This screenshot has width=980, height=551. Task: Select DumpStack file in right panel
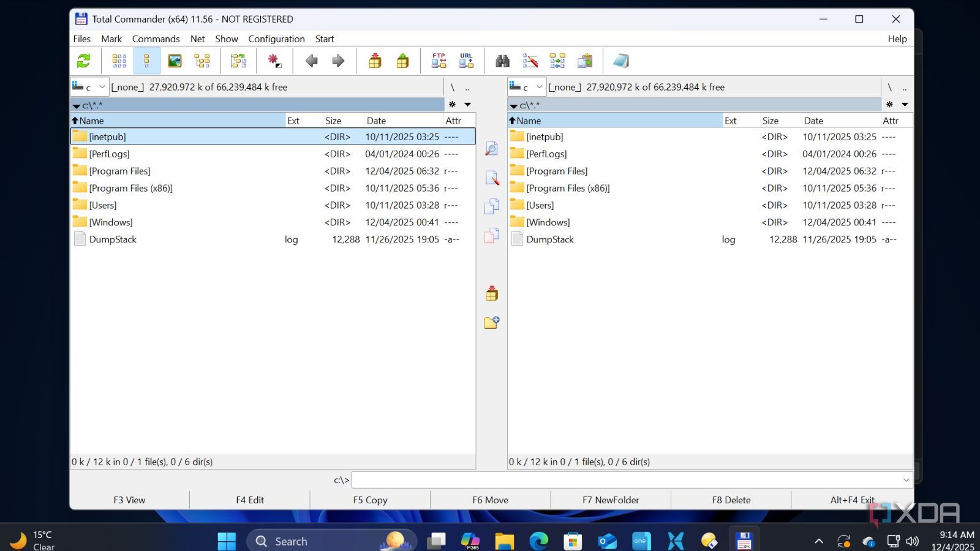(710, 239)
